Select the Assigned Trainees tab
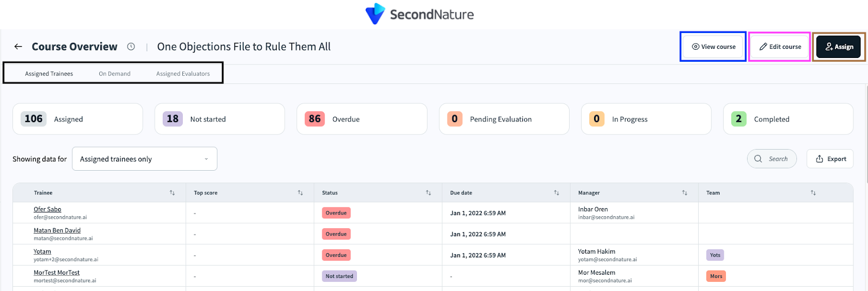Viewport: 868px width, 291px height. 49,74
